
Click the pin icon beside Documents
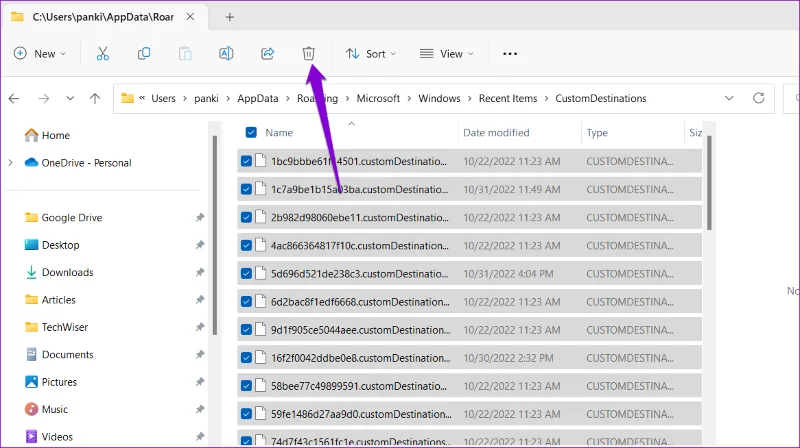tap(199, 355)
